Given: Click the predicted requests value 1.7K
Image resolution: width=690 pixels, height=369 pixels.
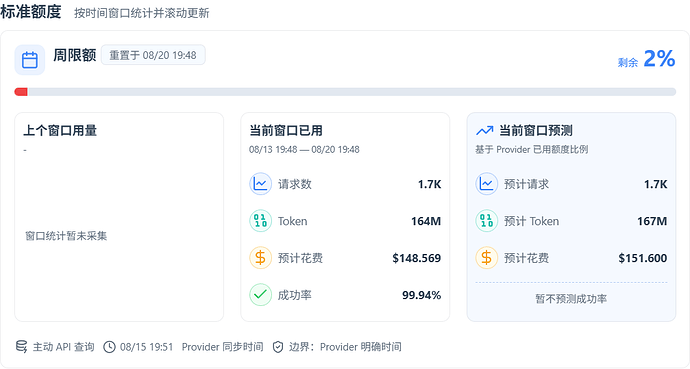Looking at the screenshot, I should [x=656, y=184].
